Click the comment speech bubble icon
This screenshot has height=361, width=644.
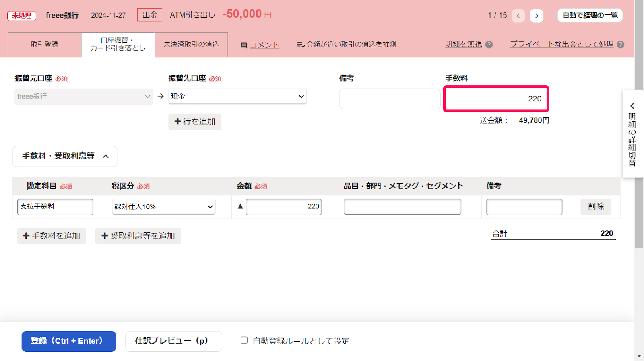[244, 45]
